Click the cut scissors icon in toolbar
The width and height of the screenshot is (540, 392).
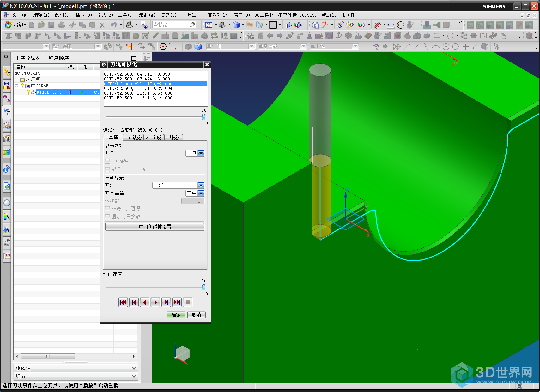point(72,25)
